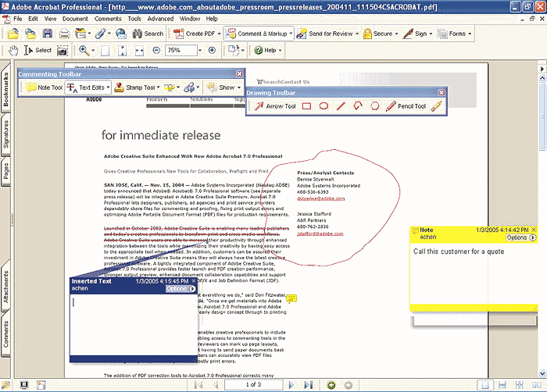Viewport: 547px width, 392px height.
Task: Open the Comments menu
Action: [108, 19]
